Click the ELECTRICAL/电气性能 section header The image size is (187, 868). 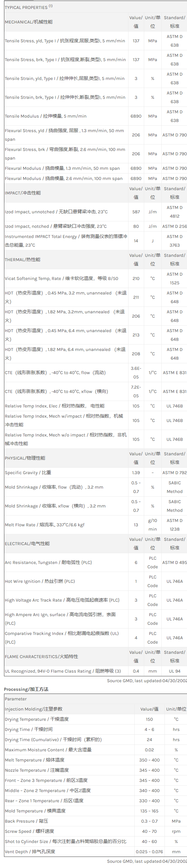27,544
